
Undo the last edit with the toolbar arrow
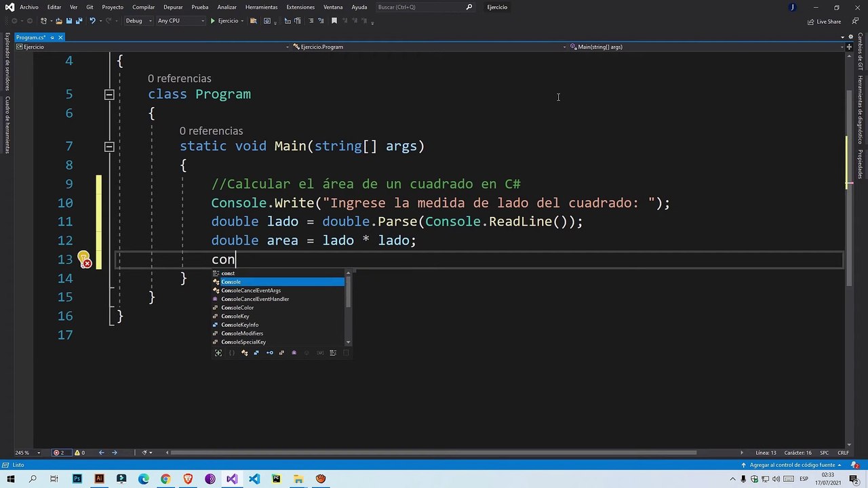click(x=92, y=21)
